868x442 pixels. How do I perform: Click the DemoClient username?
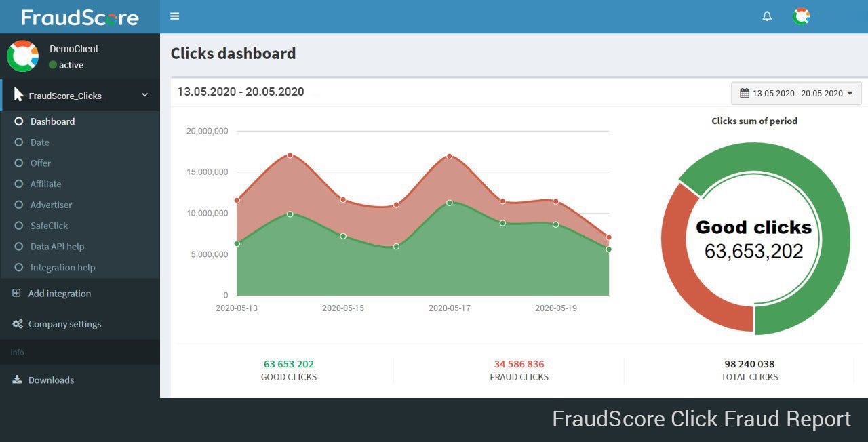click(74, 49)
